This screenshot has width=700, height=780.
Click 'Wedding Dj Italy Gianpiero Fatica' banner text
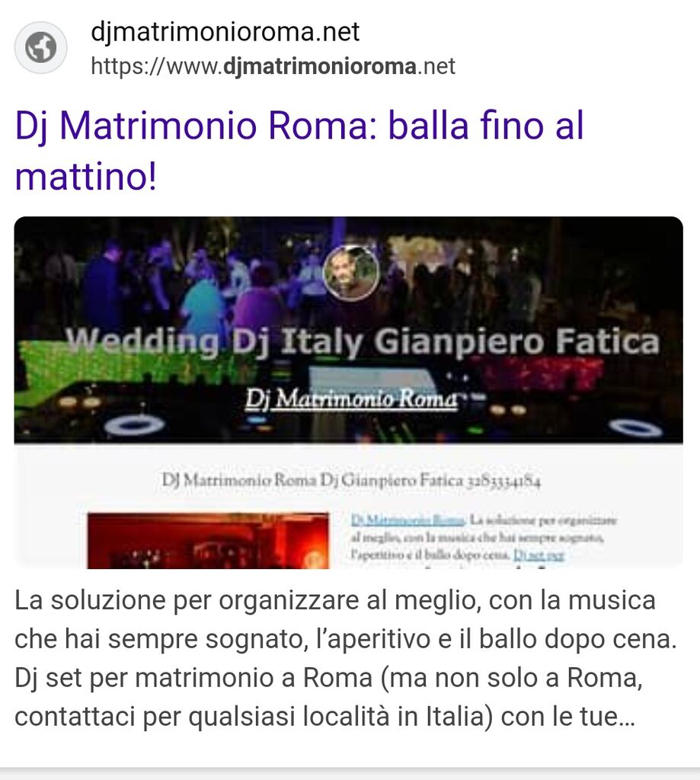tap(363, 342)
